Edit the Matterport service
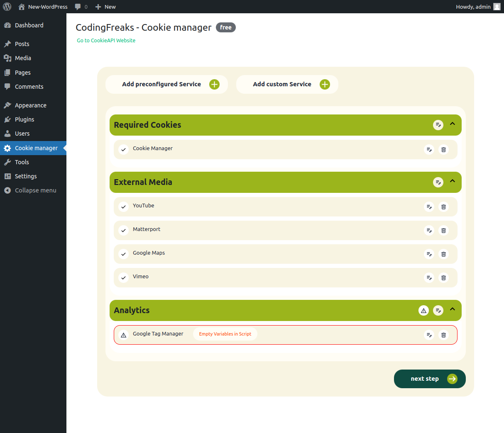 [x=429, y=231]
